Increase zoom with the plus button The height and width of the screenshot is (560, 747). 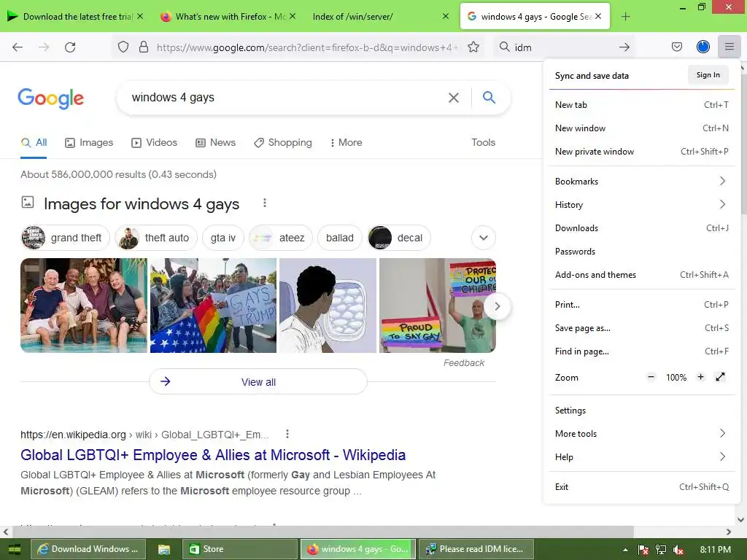(x=700, y=377)
